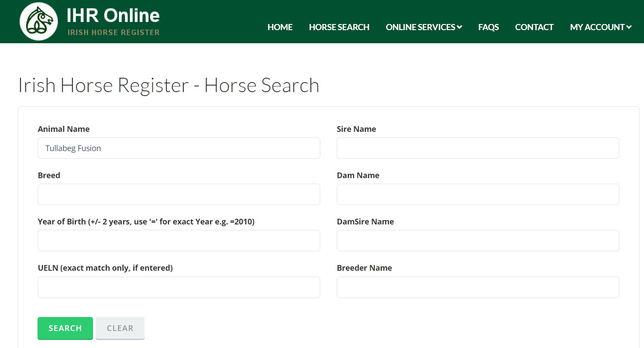Focus the Dam Name text box
The width and height of the screenshot is (644, 348).
478,194
